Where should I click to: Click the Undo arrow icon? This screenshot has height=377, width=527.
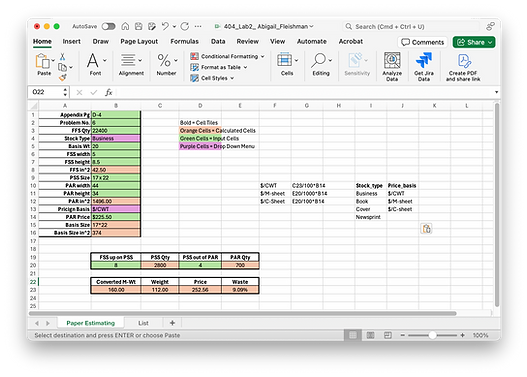point(165,26)
